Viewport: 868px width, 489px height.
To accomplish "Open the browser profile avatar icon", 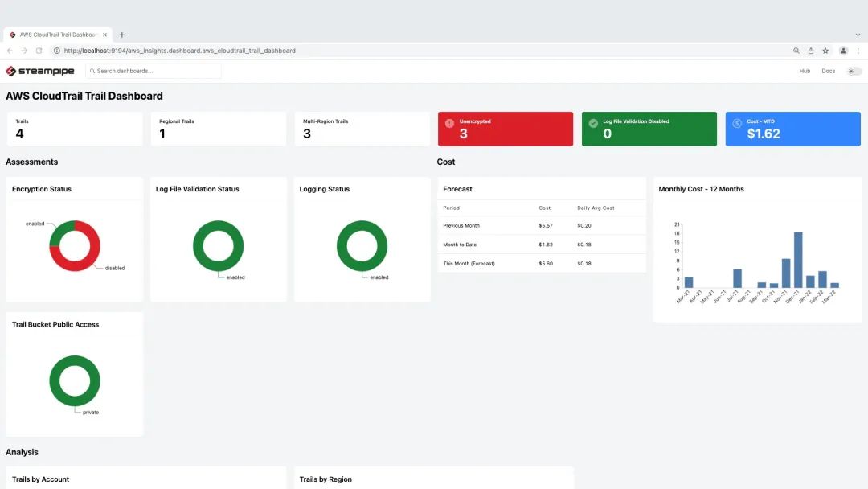I will pyautogui.click(x=843, y=51).
